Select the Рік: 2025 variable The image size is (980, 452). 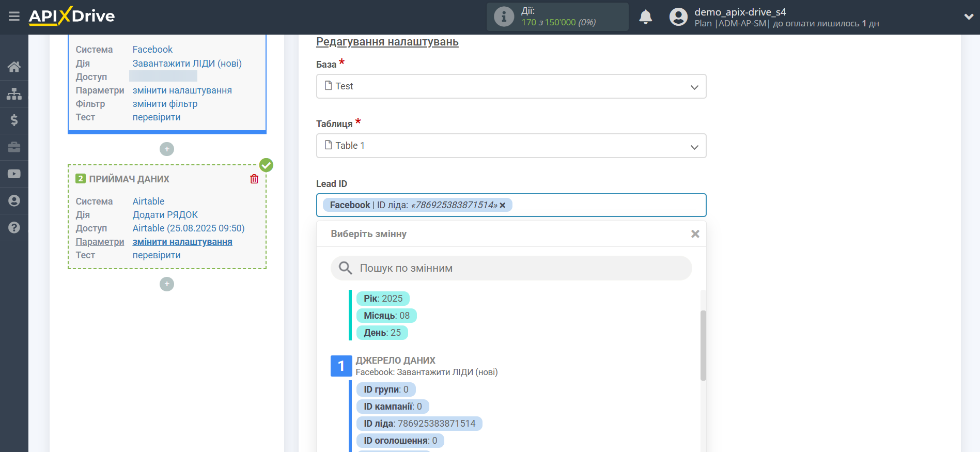[x=383, y=299]
